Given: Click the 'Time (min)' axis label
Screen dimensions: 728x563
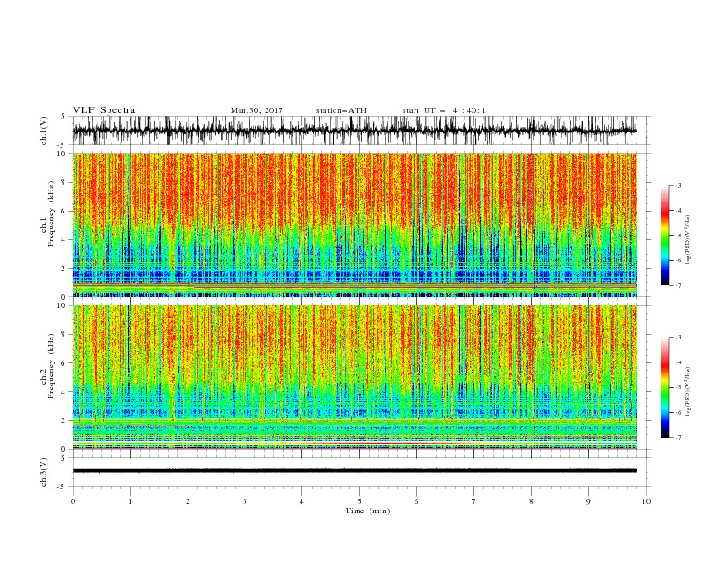Looking at the screenshot, I should 368,511.
